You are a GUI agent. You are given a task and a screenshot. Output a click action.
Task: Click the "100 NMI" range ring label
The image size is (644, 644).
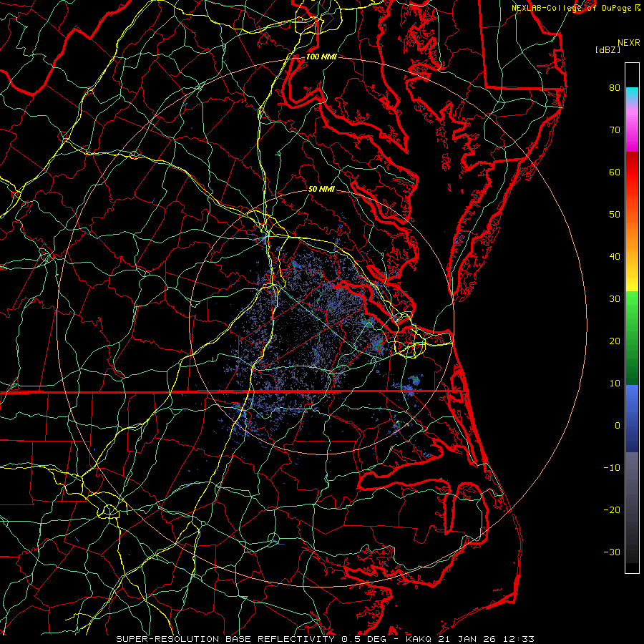click(321, 57)
